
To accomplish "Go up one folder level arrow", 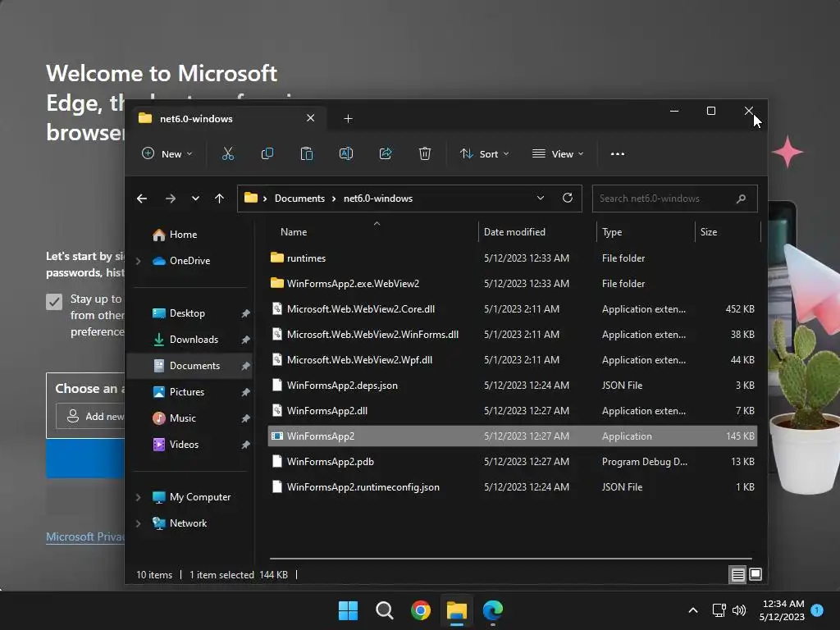I will point(219,199).
